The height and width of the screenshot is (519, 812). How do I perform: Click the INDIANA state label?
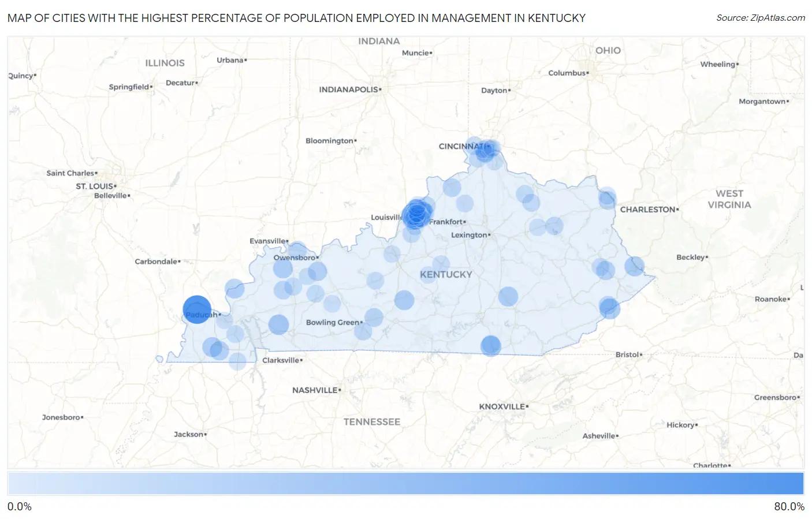(x=379, y=41)
